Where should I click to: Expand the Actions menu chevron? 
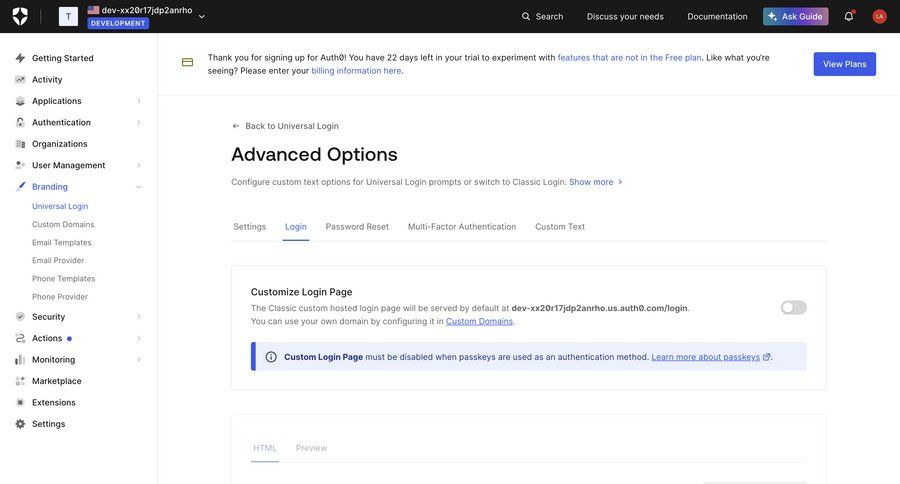[x=139, y=338]
